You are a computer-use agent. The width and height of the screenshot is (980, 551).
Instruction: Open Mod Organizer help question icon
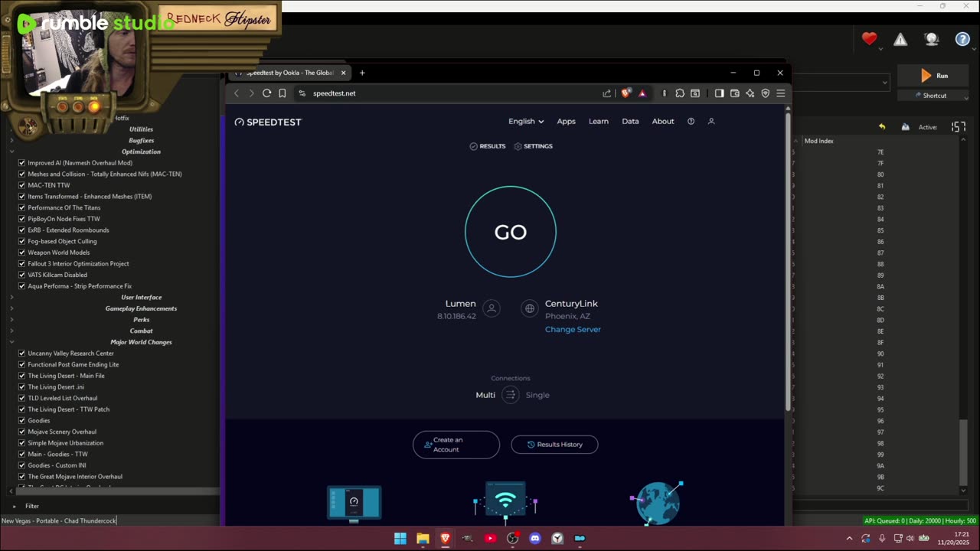[x=962, y=39]
